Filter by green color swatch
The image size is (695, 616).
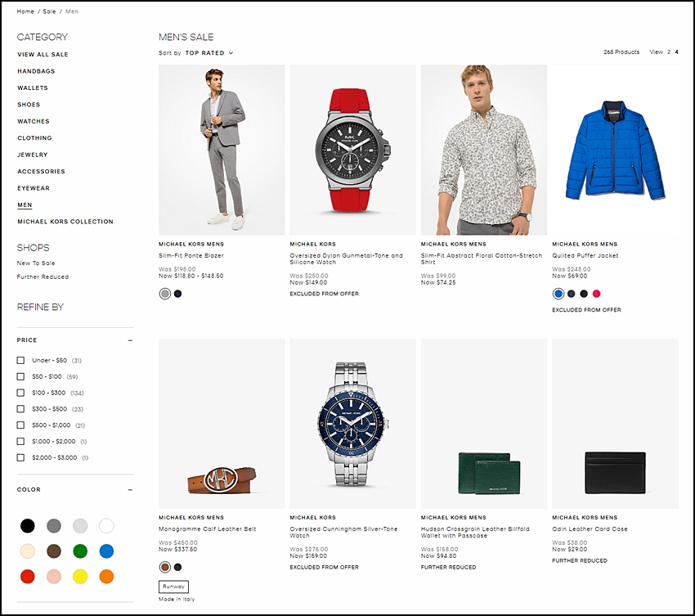[80, 551]
